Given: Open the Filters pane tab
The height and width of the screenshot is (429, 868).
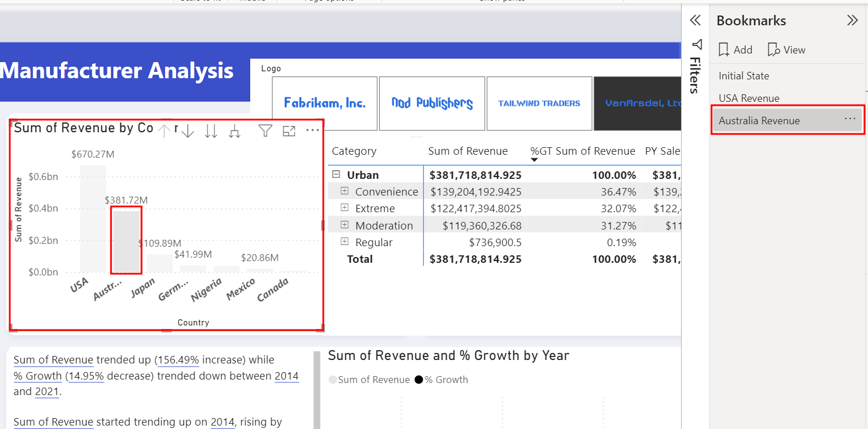Looking at the screenshot, I should tap(697, 69).
